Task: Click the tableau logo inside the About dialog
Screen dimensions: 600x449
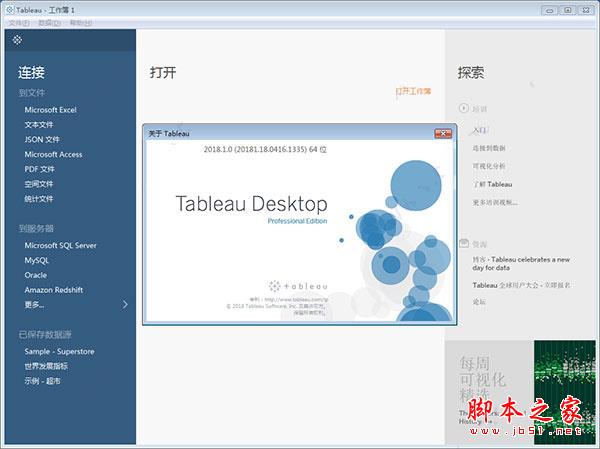Action: 298,286
